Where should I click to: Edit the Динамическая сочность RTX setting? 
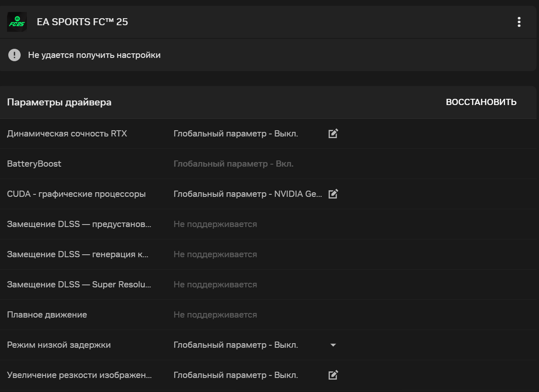tap(333, 134)
